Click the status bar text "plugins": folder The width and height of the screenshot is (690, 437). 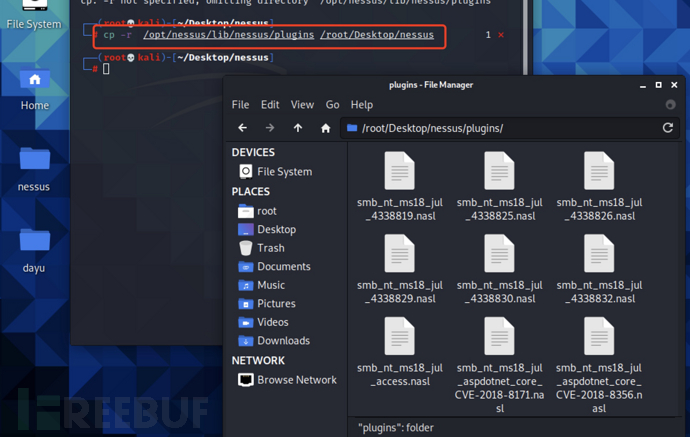pyautogui.click(x=396, y=428)
